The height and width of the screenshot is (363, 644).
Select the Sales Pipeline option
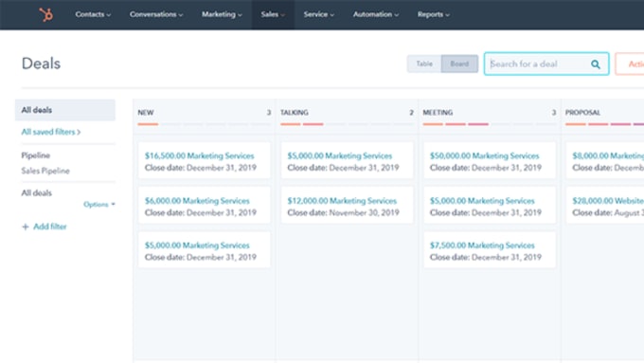pos(45,171)
